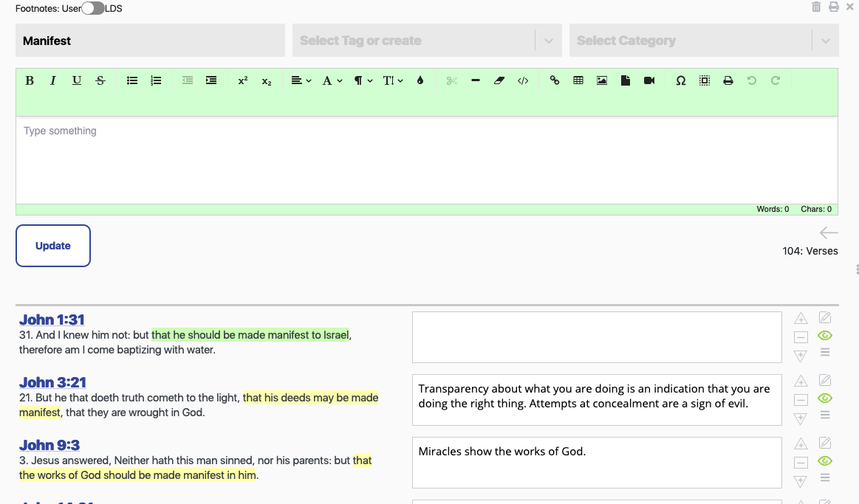
Task: Click the superscript formatting control
Action: pyautogui.click(x=242, y=80)
